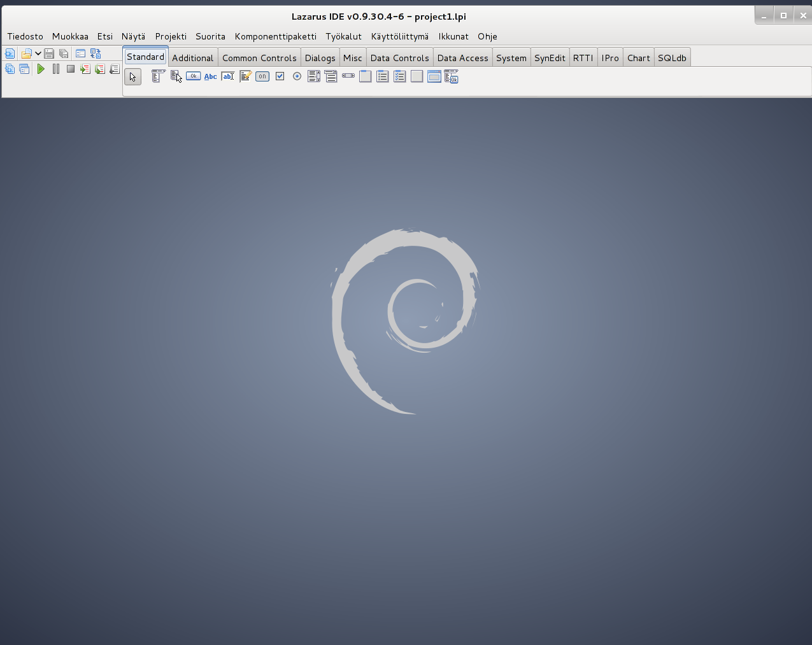812x645 pixels.
Task: Select the TCheckGroup component
Action: [x=400, y=76]
